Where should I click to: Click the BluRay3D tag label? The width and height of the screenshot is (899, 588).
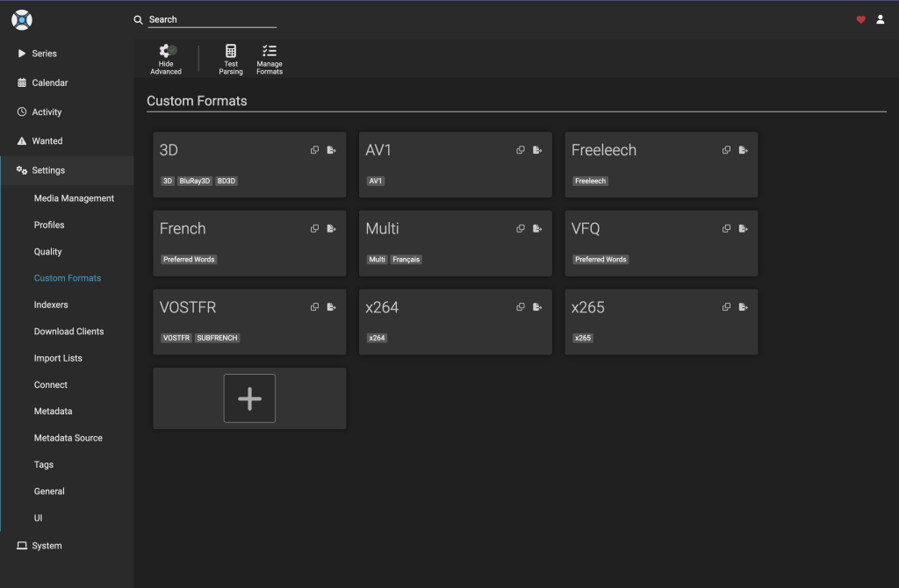[x=195, y=181]
